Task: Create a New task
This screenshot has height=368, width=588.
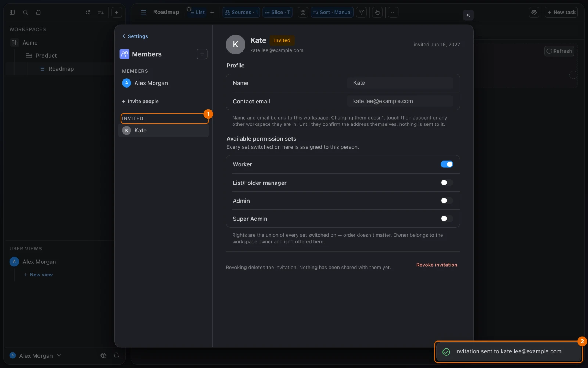Action: point(561,12)
